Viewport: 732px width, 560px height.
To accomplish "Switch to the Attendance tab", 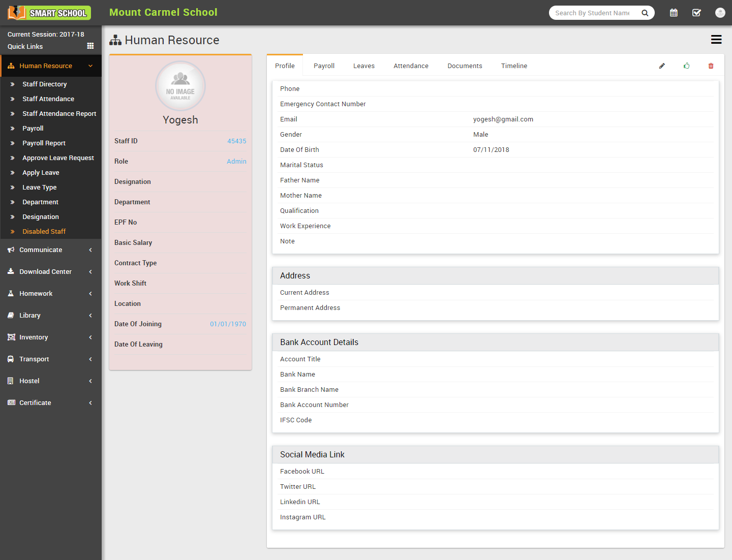I will tap(411, 66).
